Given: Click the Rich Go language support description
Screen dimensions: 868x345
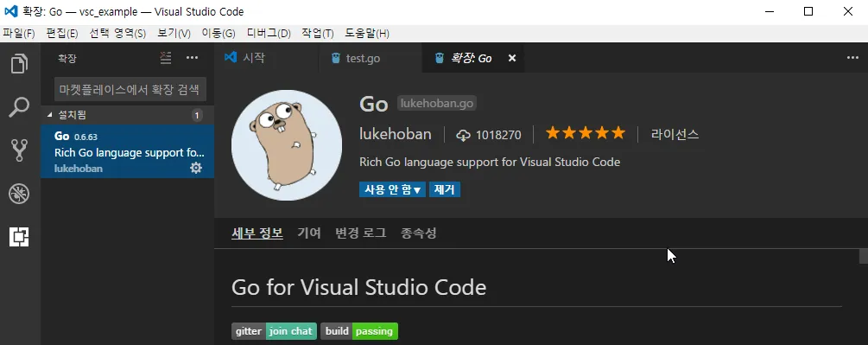Looking at the screenshot, I should [490, 163].
